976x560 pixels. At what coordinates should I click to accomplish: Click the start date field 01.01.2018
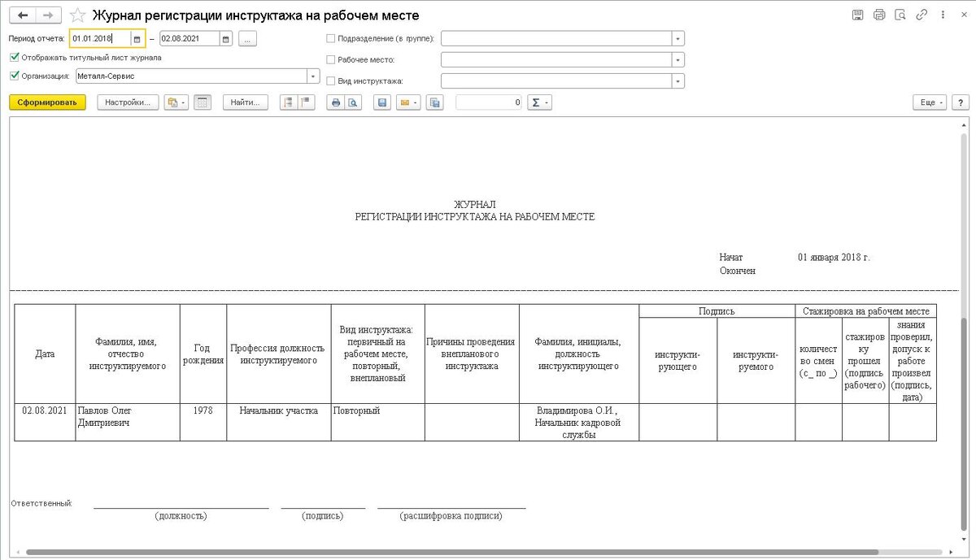click(x=100, y=38)
